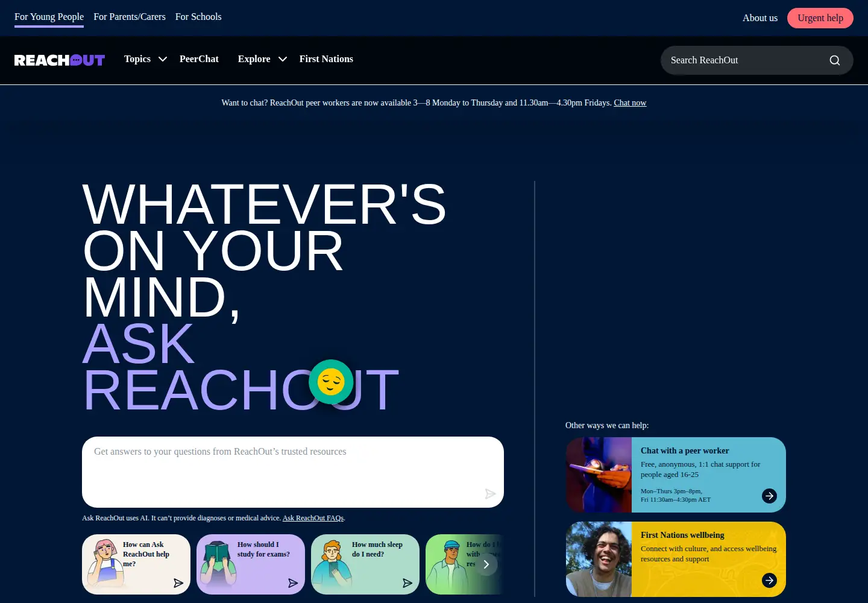
Task: Click into the Ask ReachOut question box
Action: click(293, 472)
